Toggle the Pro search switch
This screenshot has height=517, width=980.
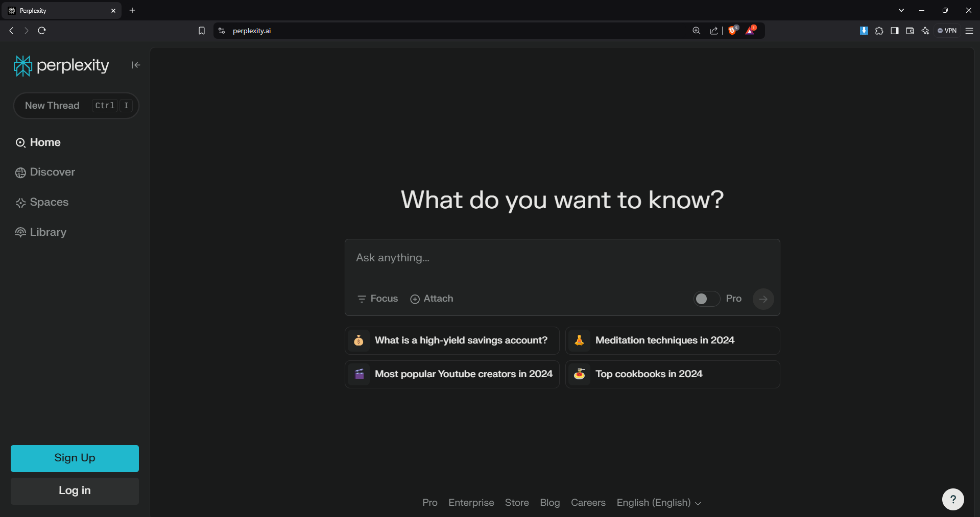707,299
